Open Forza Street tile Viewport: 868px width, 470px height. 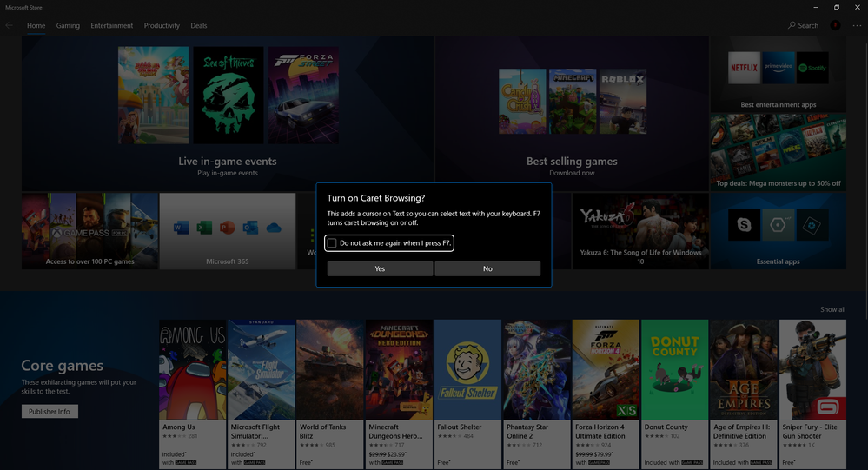[x=303, y=96]
